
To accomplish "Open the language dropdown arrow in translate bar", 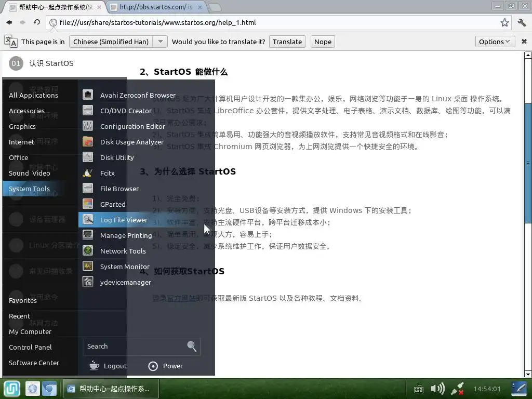I will [x=161, y=42].
